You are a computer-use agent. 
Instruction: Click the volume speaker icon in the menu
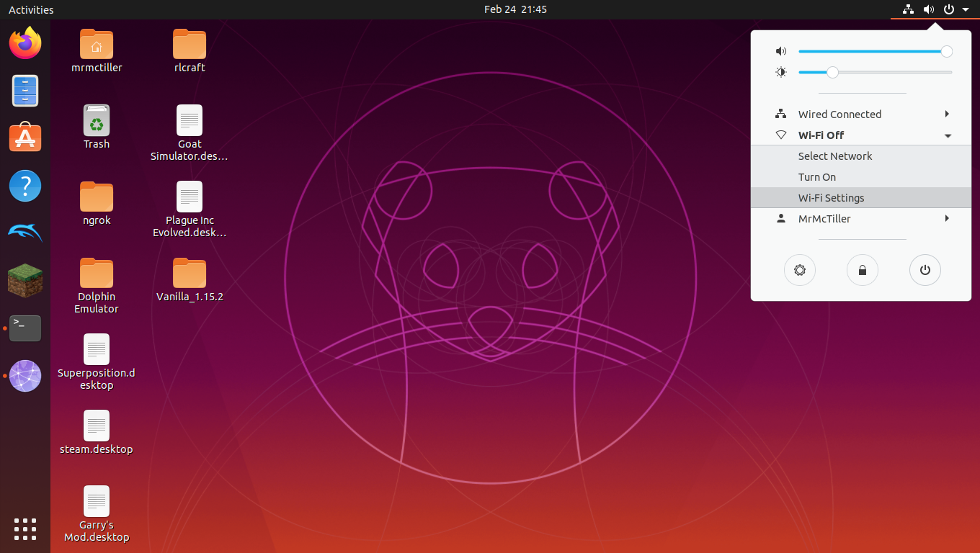point(781,51)
